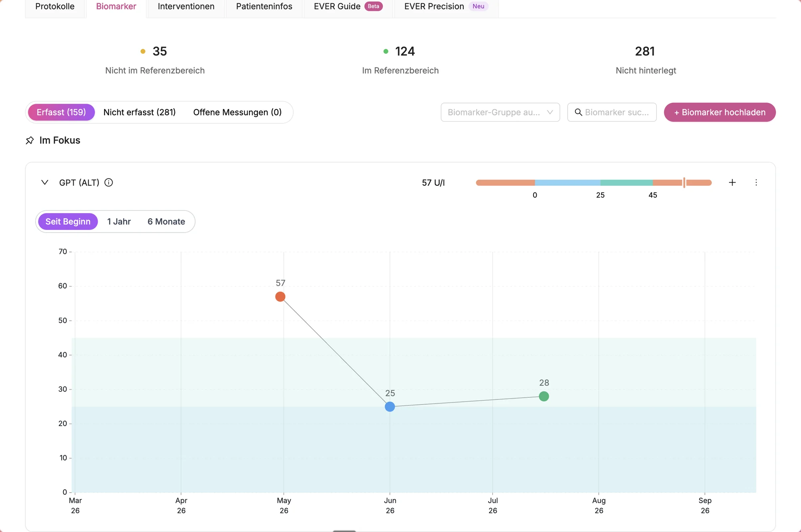The image size is (801, 532).
Task: Click the 35 Nicht im Referenzbereich count
Action: click(159, 51)
